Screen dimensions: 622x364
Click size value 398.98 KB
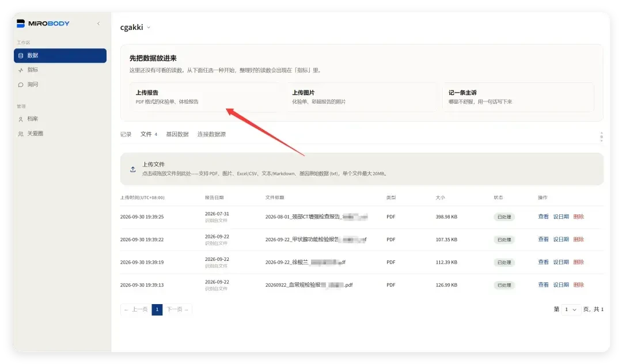(446, 217)
